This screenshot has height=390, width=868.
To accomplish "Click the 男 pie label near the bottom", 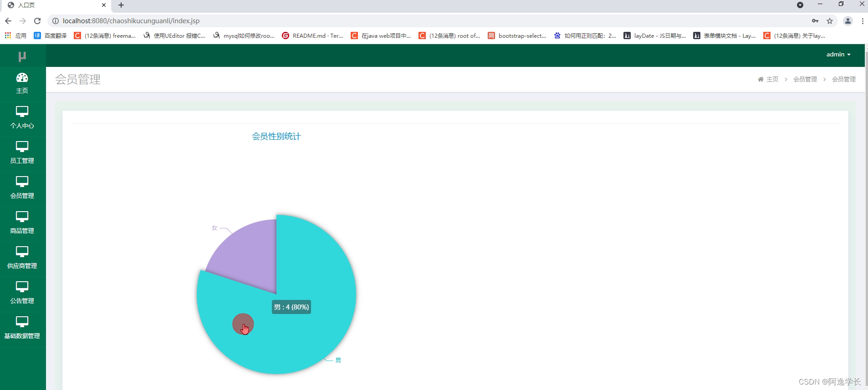I will 338,360.
